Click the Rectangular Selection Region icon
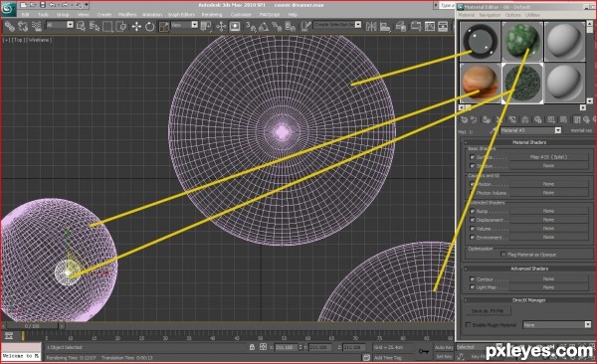This screenshot has width=597, height=364. point(107,26)
